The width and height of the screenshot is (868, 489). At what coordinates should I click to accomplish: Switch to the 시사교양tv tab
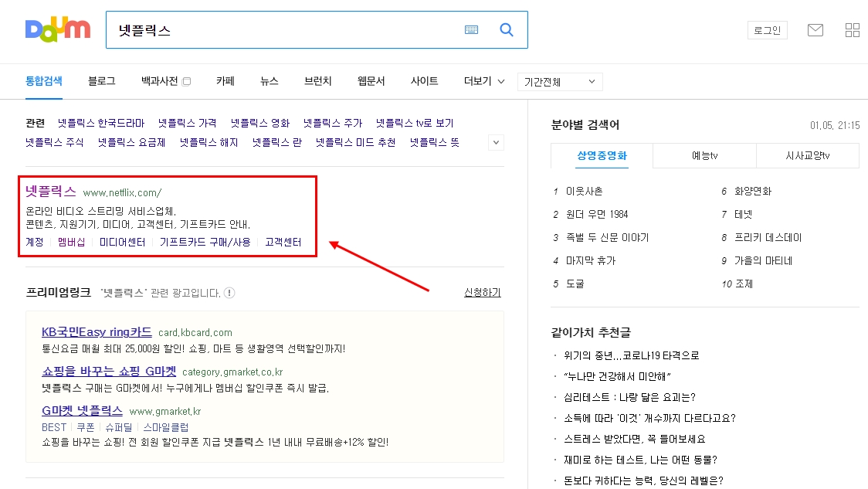pyautogui.click(x=808, y=155)
